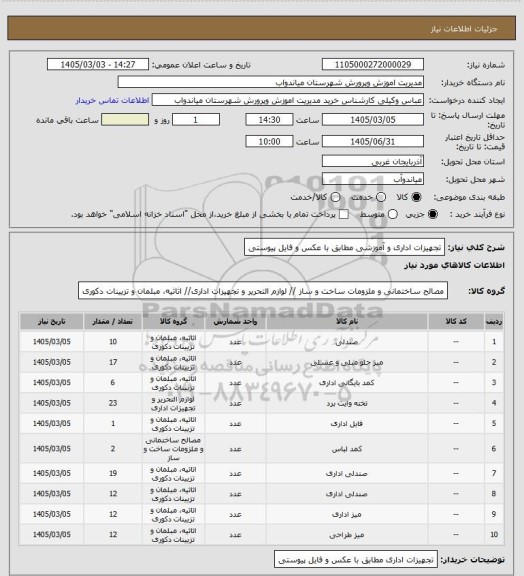Click the delivery city field میاندوآب
Screen dimensions: 524x576
click(x=373, y=179)
